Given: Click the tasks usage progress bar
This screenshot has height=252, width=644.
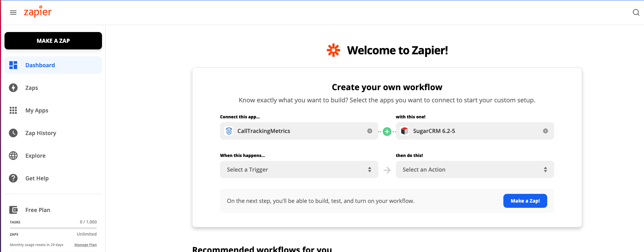Looking at the screenshot, I should [x=53, y=228].
